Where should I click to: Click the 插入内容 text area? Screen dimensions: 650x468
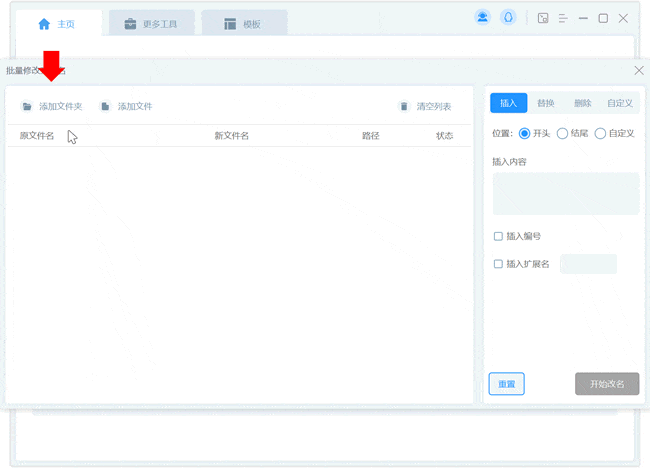[x=565, y=193]
